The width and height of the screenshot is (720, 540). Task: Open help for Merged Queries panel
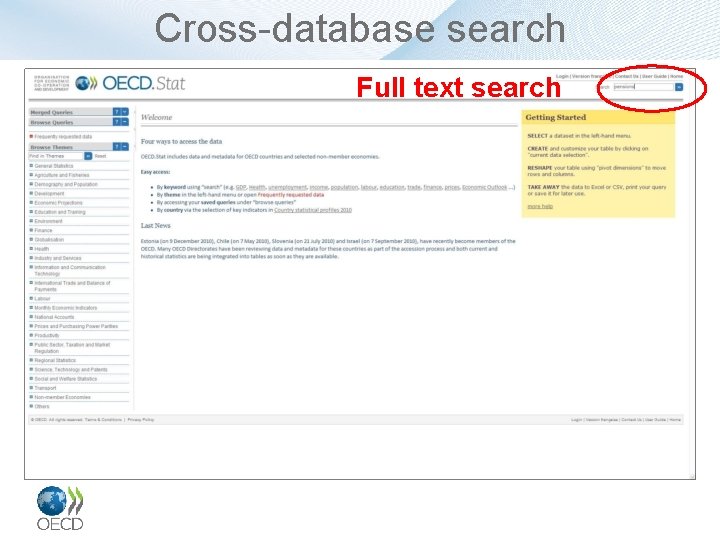coord(117,112)
